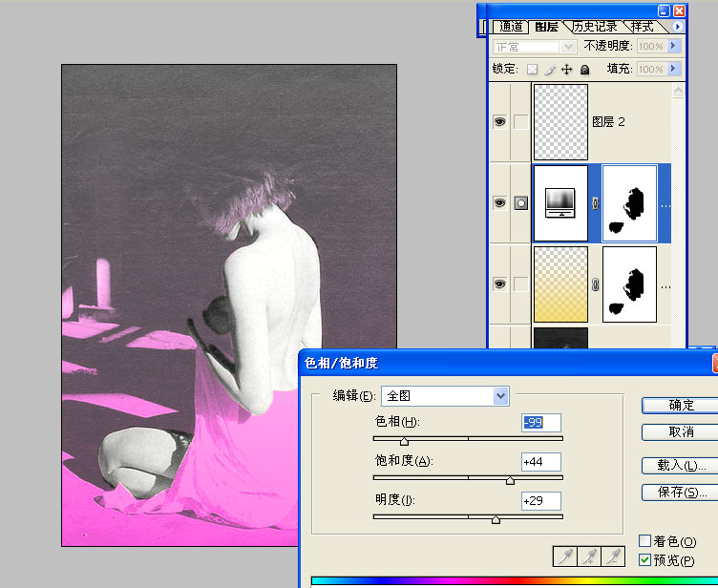Viewport: 718px width, 588px height.
Task: Open the 历史记录 tab
Action: pos(595,27)
